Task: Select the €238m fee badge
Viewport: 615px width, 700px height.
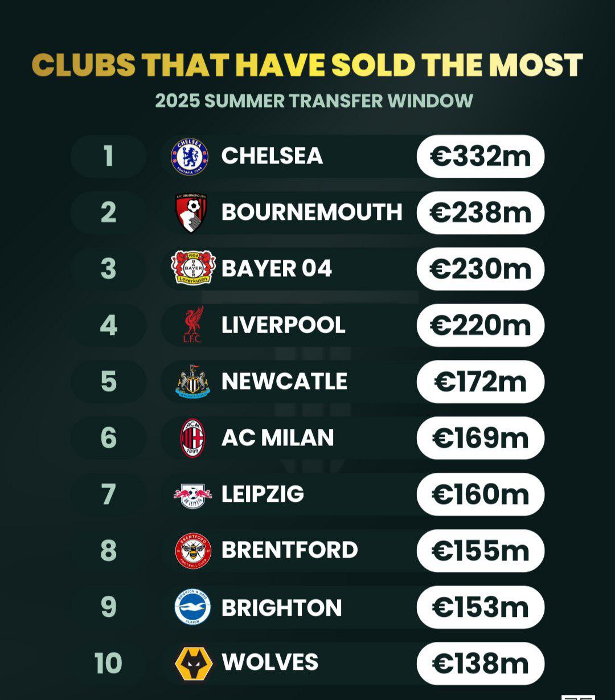Action: [480, 212]
